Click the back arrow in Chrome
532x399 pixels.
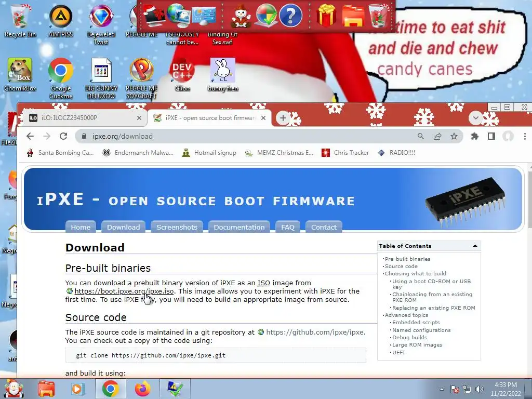click(30, 136)
